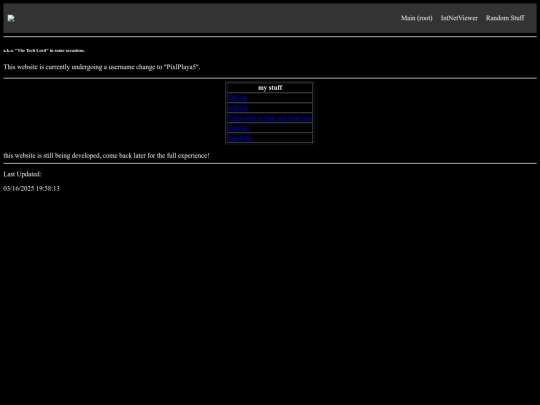This screenshot has height=405, width=540.
Task: Click the 'a.k.a. The Tech Lord' small text
Action: (x=44, y=51)
